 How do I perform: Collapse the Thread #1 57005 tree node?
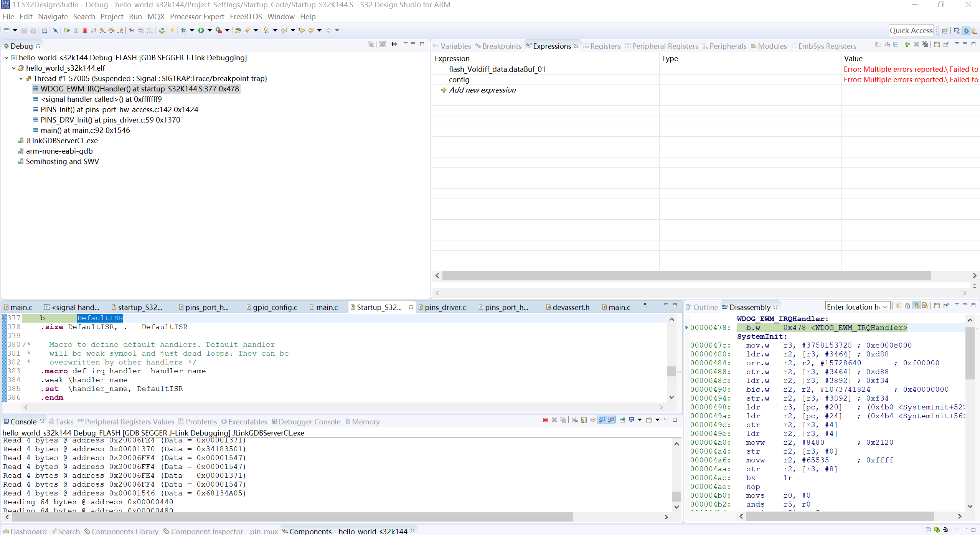click(20, 78)
